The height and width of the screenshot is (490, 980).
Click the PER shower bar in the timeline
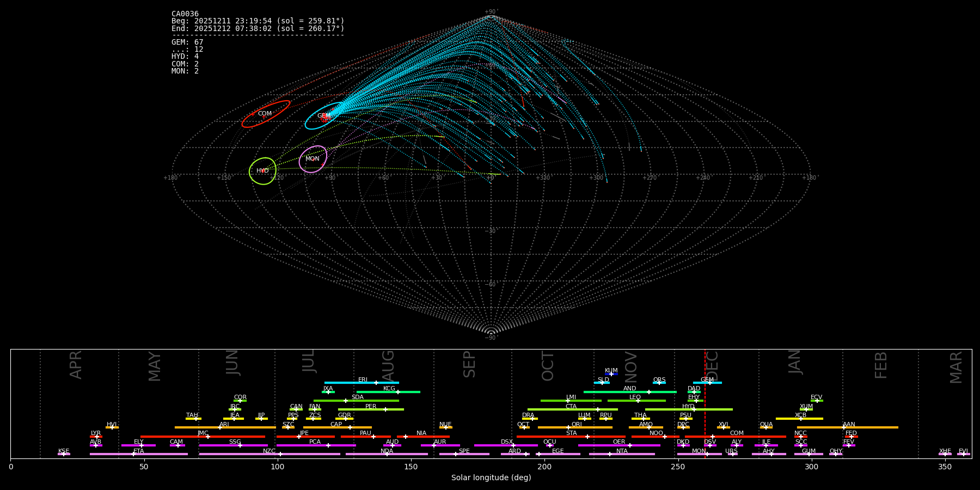(x=371, y=409)
